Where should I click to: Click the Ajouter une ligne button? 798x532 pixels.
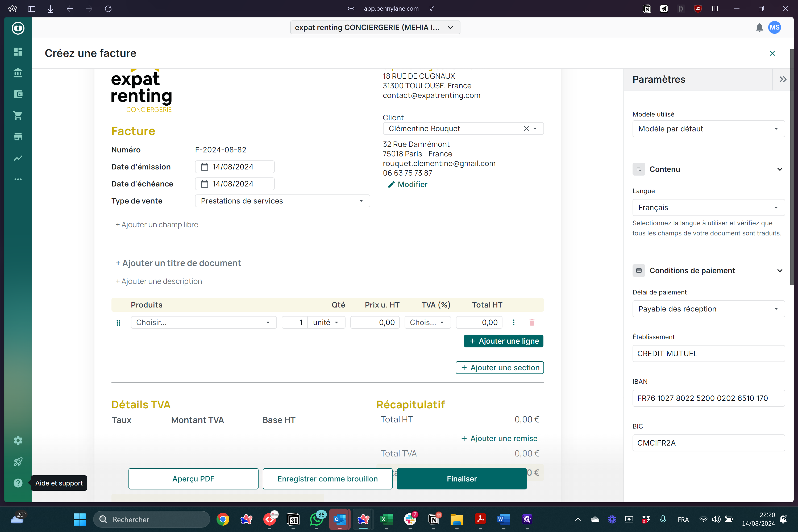coord(504,341)
